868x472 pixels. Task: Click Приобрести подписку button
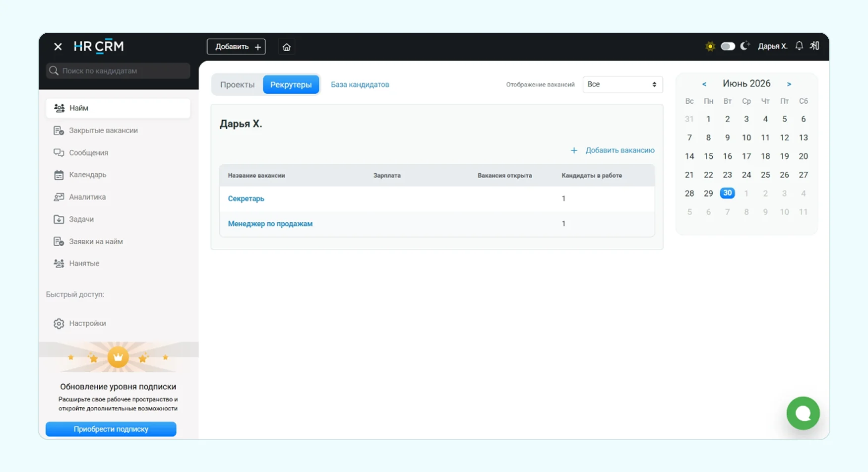[111, 429]
